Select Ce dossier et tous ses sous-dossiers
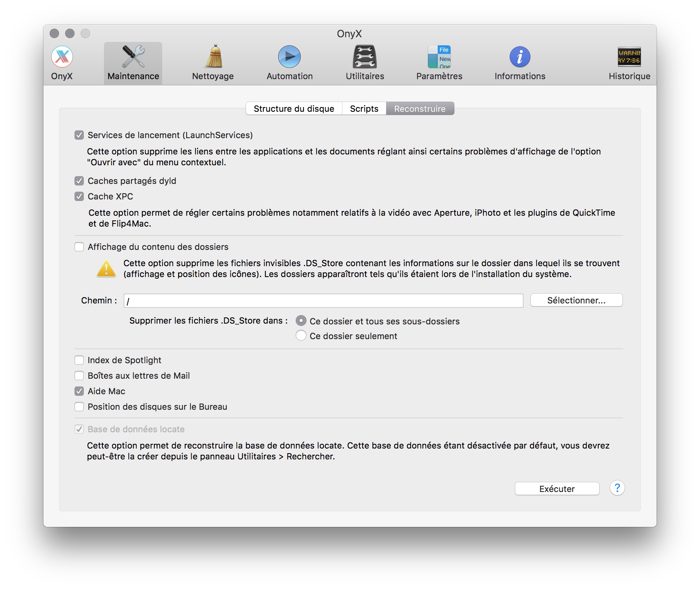Image resolution: width=700 pixels, height=589 pixels. point(301,320)
